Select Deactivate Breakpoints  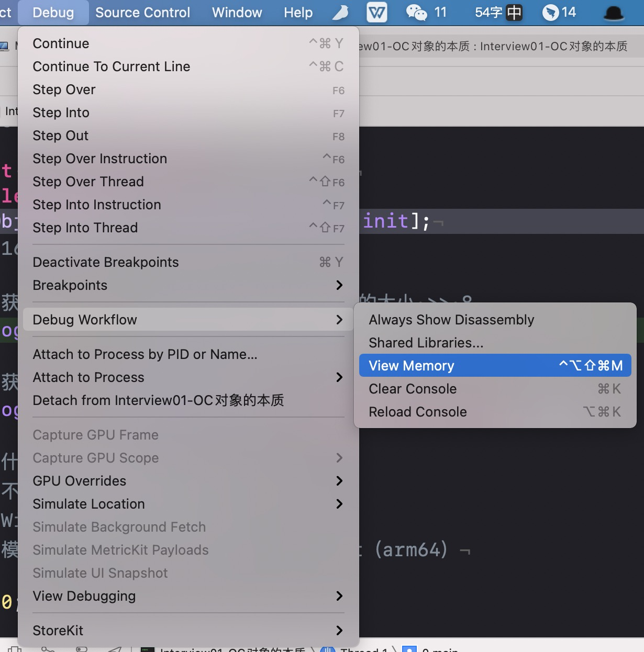pyautogui.click(x=188, y=262)
